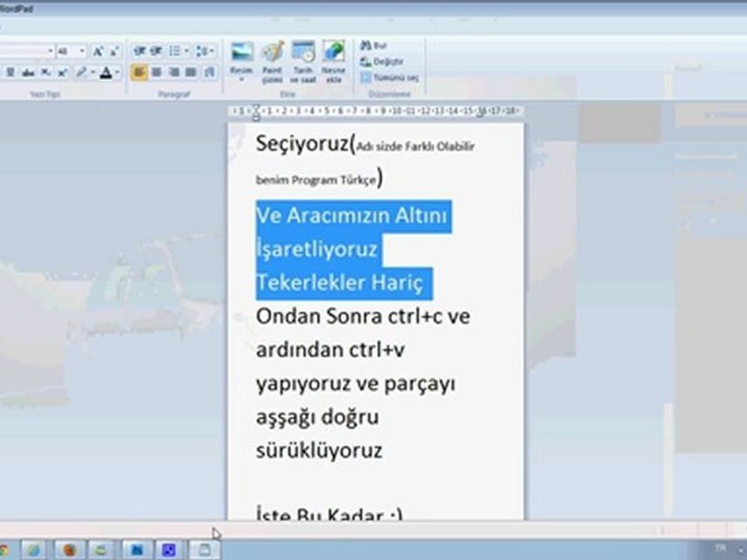Screen dimensions: 747x560
Task: Click the Increase indent icon
Action: tap(156, 51)
